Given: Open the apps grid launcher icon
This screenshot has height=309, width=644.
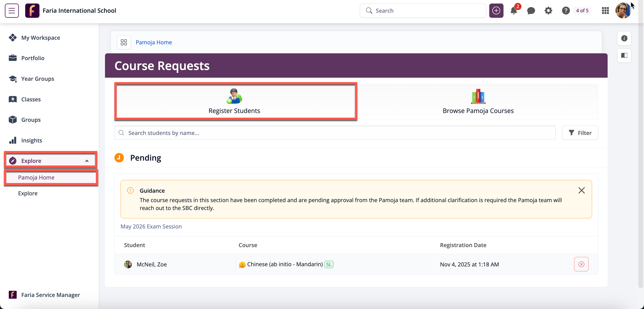Looking at the screenshot, I should (605, 11).
